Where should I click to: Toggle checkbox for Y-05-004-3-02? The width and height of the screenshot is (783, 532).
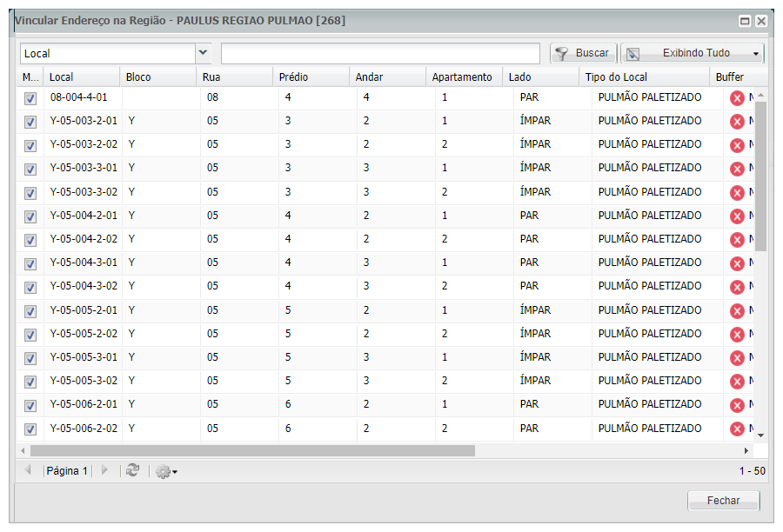coord(30,288)
